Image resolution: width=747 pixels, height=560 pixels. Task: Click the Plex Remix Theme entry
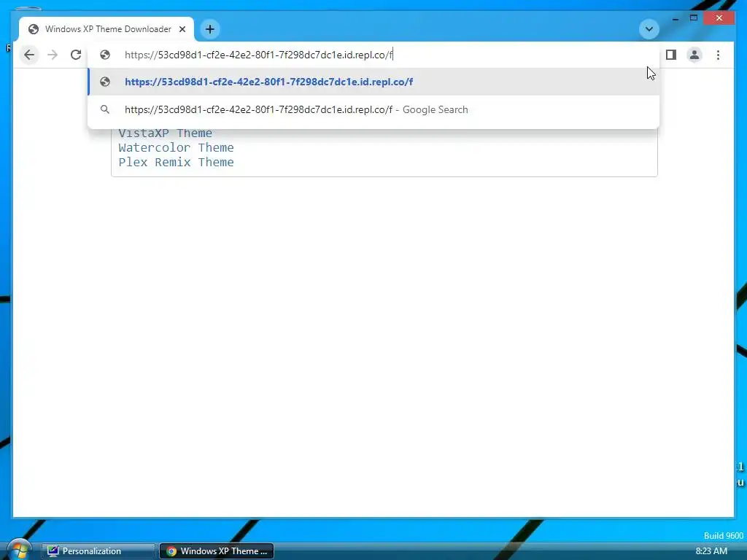point(177,163)
